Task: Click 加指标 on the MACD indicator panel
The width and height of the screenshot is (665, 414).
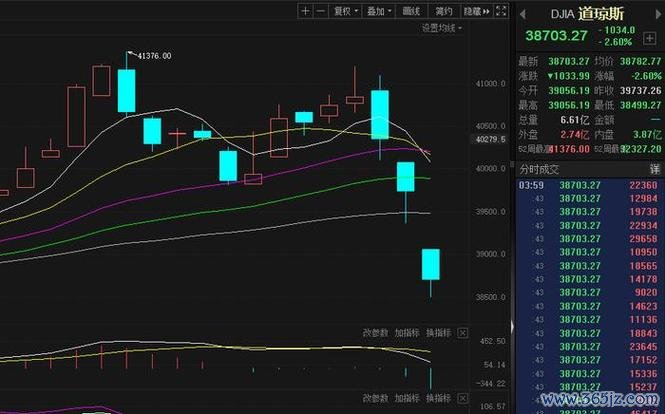Action: click(x=407, y=333)
